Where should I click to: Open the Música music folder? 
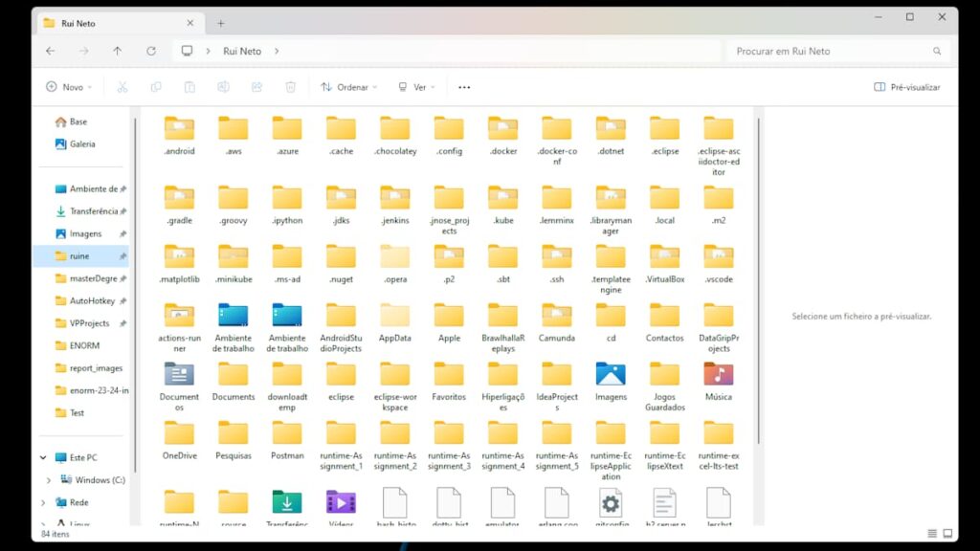coord(719,381)
